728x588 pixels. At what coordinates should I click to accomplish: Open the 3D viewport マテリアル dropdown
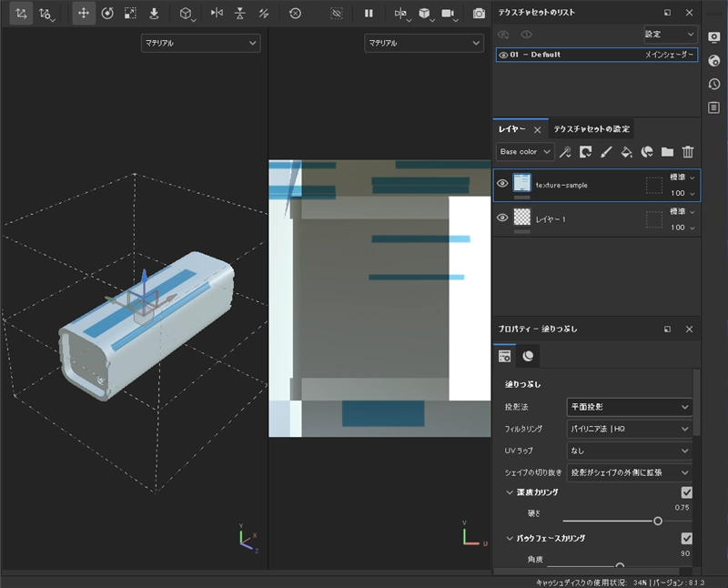[200, 43]
